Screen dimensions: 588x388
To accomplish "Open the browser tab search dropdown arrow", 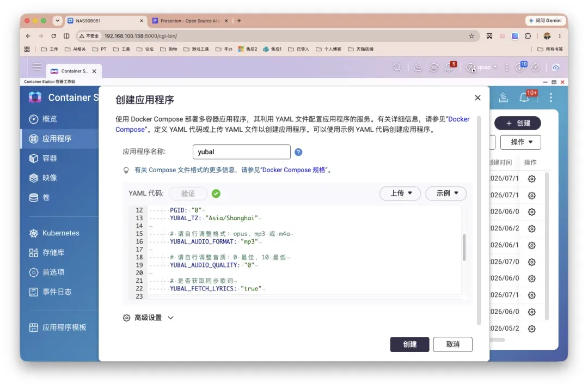I will tap(57, 21).
